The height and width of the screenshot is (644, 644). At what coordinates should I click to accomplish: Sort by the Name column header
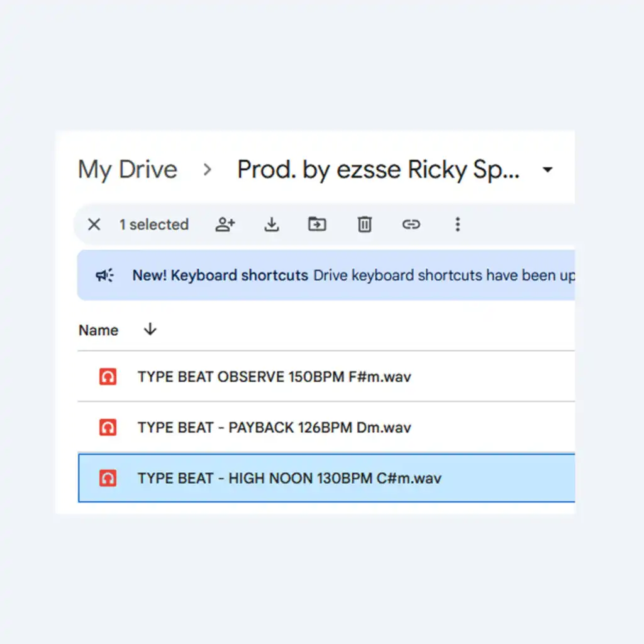tap(99, 330)
